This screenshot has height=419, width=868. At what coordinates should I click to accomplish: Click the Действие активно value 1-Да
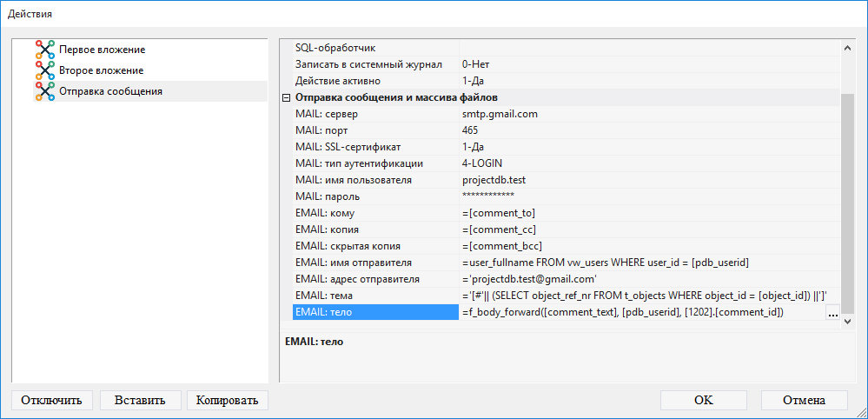tap(474, 81)
